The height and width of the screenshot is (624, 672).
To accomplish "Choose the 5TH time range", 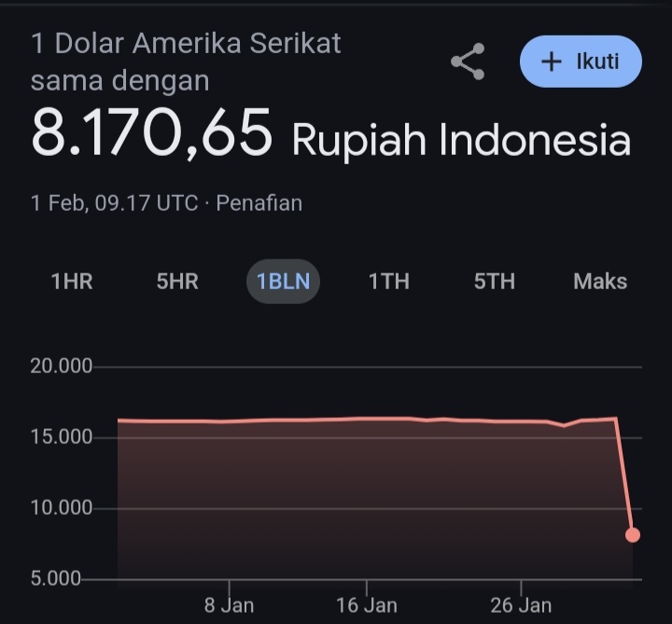I will coord(494,282).
